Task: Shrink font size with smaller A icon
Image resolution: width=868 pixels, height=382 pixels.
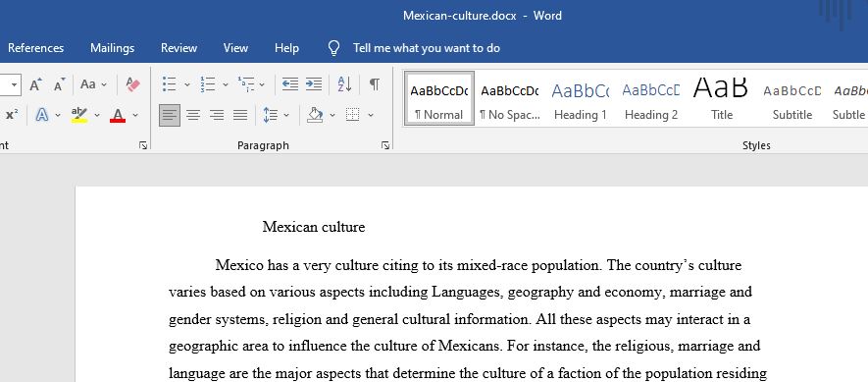Action: click(59, 84)
